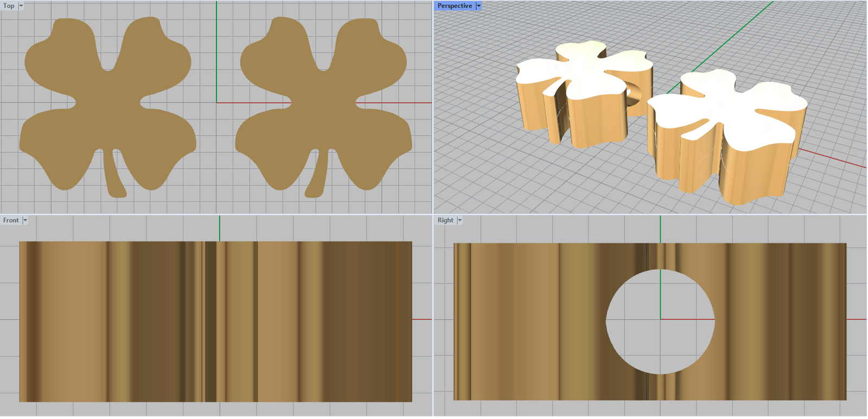
Task: Select the extruded solid in Front viewport
Action: (163, 321)
